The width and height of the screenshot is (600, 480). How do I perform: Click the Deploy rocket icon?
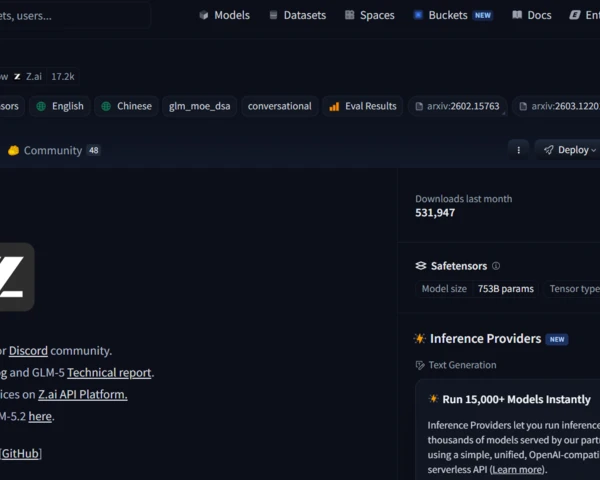point(549,150)
